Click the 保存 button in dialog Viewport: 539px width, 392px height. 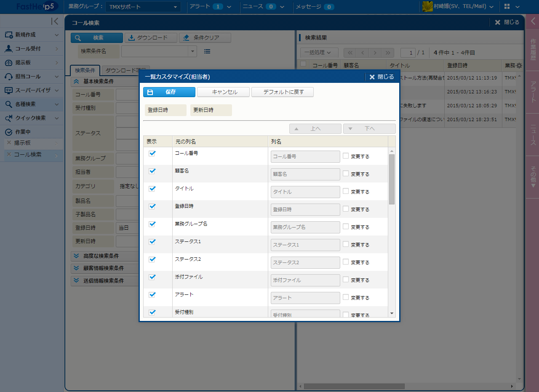click(x=169, y=92)
